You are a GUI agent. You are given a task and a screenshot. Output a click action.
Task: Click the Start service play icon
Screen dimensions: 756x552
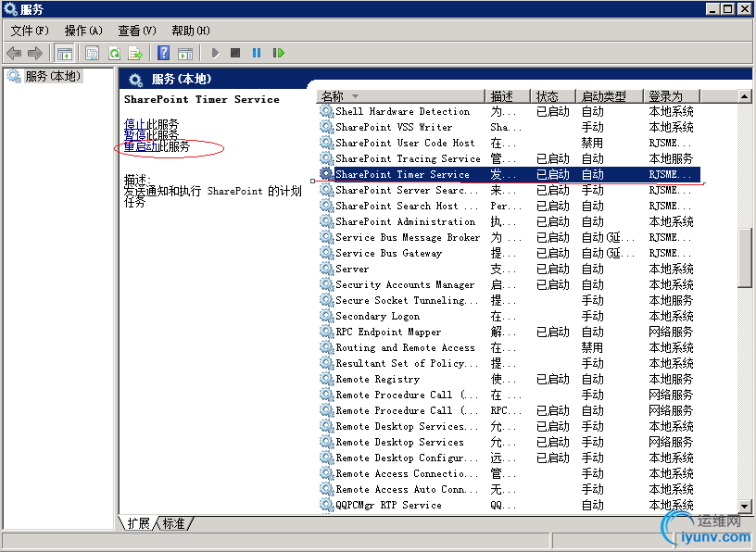coord(215,53)
